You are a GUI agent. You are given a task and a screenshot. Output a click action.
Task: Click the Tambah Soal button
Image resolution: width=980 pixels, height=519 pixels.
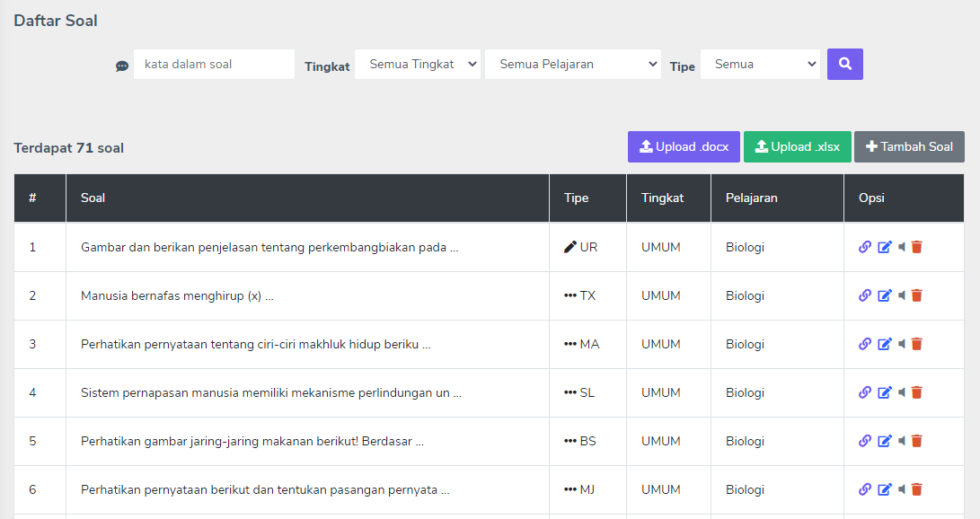coord(909,146)
